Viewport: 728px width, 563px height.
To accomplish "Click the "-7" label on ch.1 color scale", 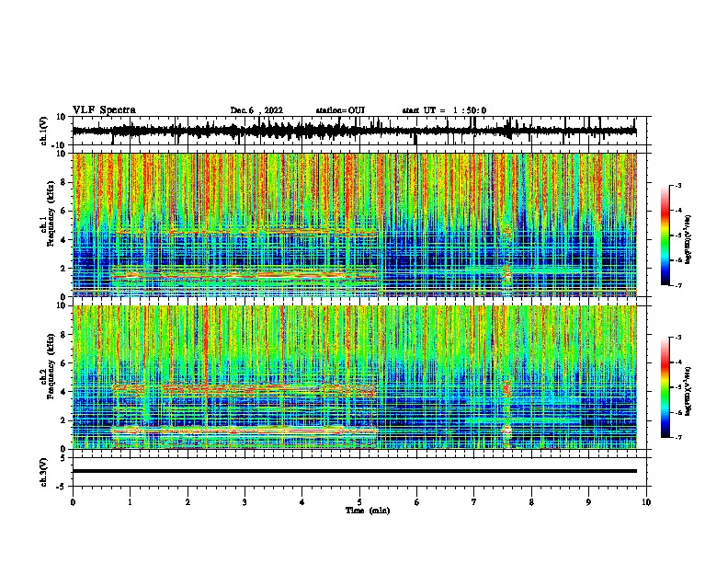I will [677, 285].
